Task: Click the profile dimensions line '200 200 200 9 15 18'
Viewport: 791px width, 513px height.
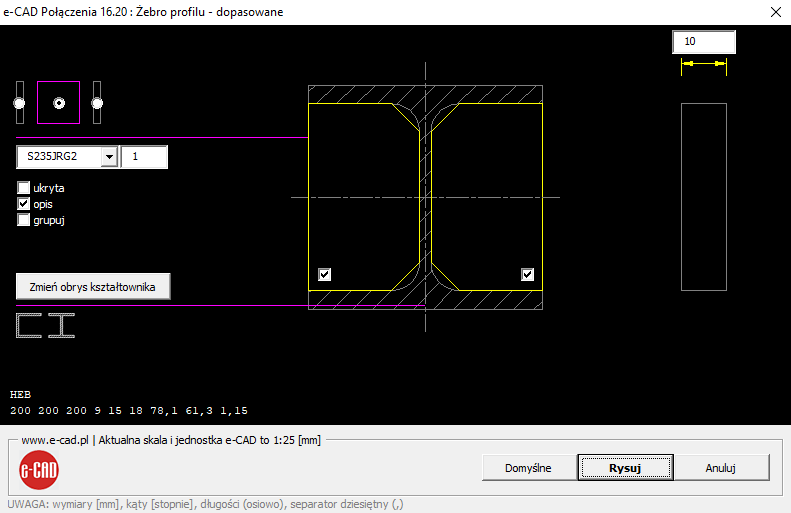Action: click(129, 411)
